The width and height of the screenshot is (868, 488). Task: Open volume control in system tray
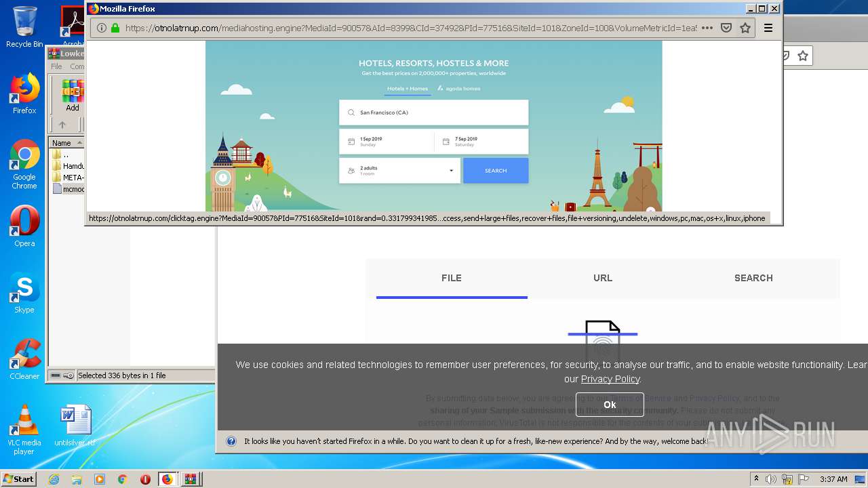click(771, 479)
